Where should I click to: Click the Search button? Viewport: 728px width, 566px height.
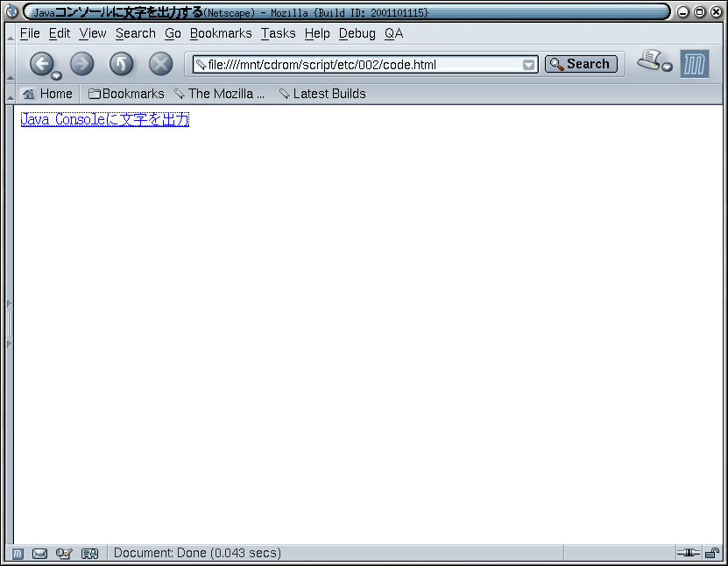coord(581,64)
